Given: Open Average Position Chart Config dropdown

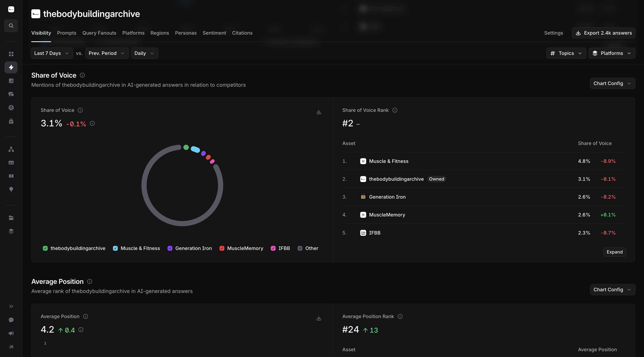Looking at the screenshot, I should click(x=613, y=290).
